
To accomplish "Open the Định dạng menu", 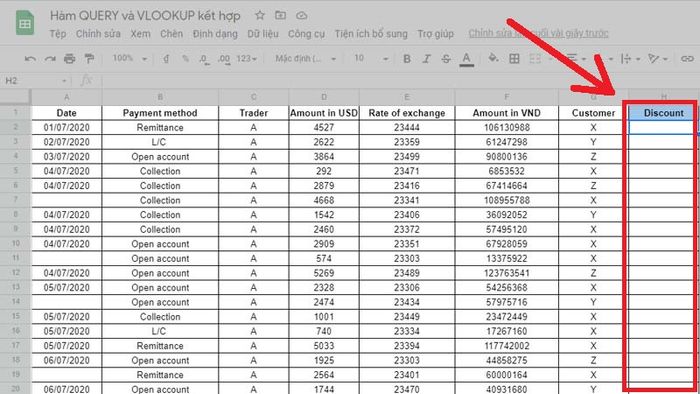I will 215,33.
